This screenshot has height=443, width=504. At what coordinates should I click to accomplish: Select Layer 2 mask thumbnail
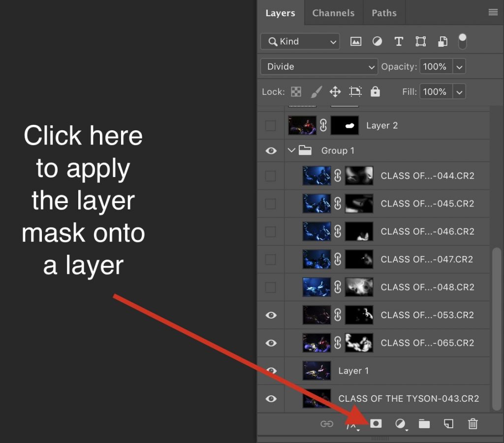(x=345, y=125)
